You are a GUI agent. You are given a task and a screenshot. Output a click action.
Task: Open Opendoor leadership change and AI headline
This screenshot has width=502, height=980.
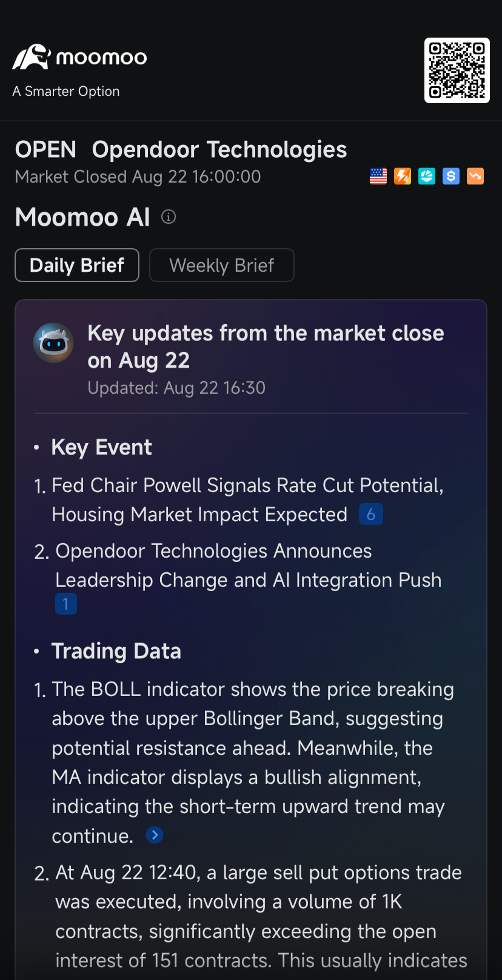[x=247, y=566]
